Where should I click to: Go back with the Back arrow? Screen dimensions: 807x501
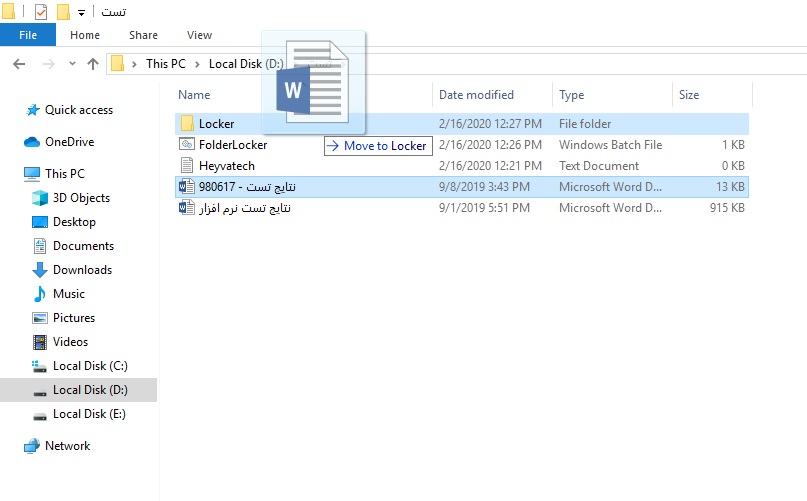(x=19, y=64)
